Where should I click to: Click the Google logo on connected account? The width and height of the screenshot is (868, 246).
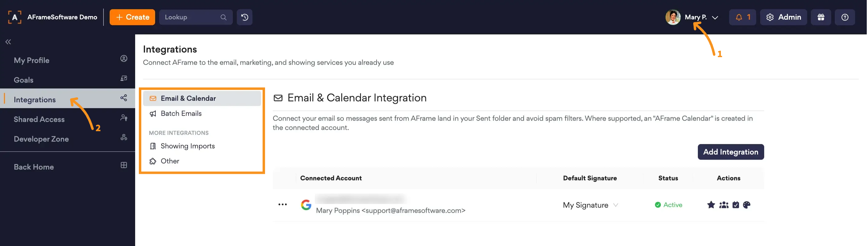point(306,205)
